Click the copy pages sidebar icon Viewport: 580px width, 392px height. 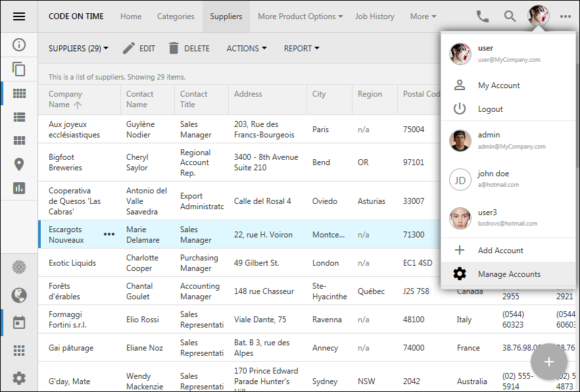pyautogui.click(x=19, y=69)
